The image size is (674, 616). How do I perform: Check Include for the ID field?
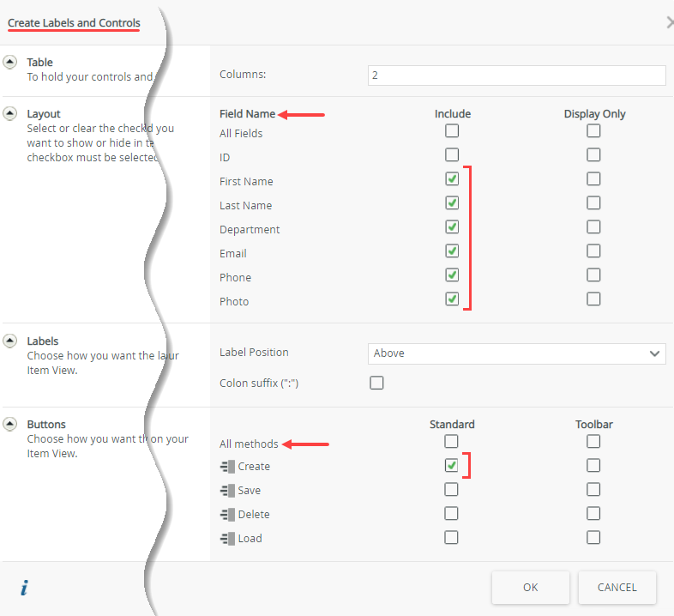click(x=452, y=155)
